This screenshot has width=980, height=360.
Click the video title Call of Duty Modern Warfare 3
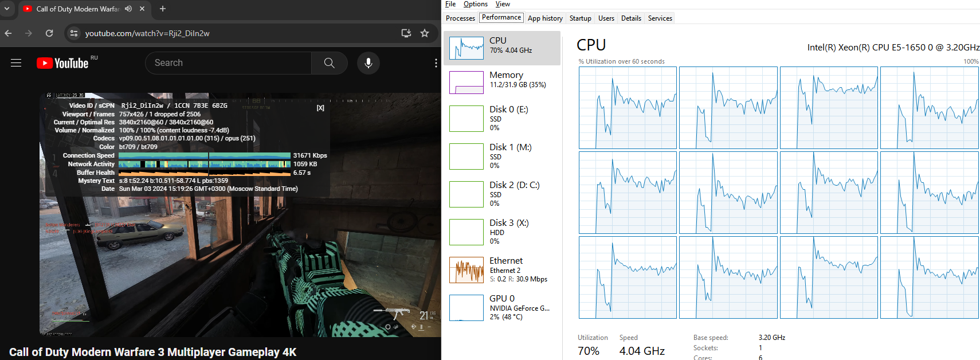152,352
